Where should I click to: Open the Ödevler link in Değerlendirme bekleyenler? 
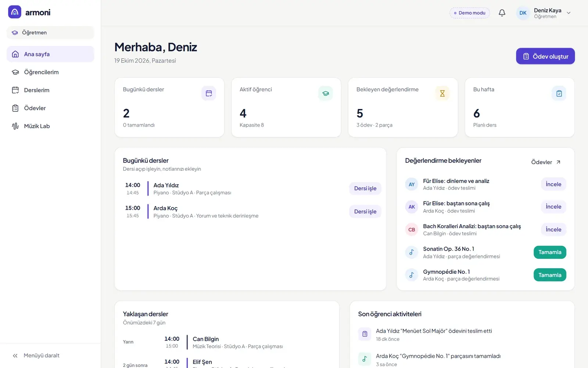coord(546,162)
